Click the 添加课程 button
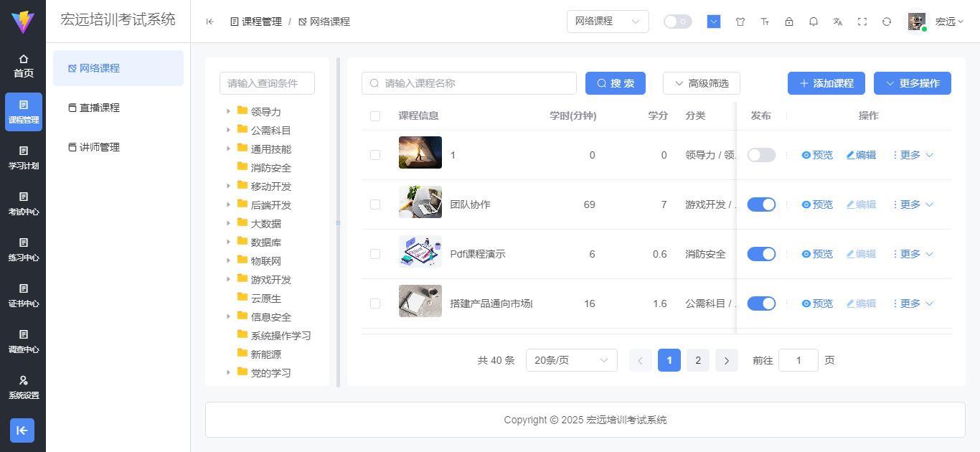This screenshot has width=980, height=452. pyautogui.click(x=826, y=83)
